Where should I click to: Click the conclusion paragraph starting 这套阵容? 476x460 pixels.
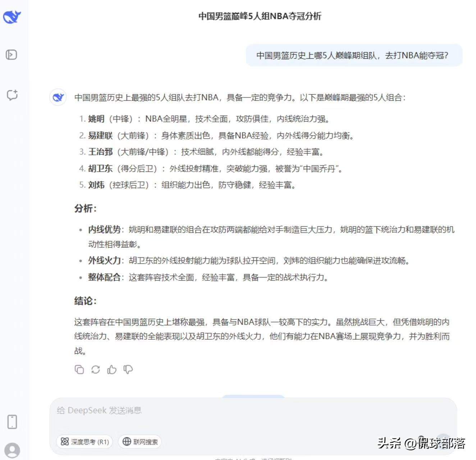[262, 336]
